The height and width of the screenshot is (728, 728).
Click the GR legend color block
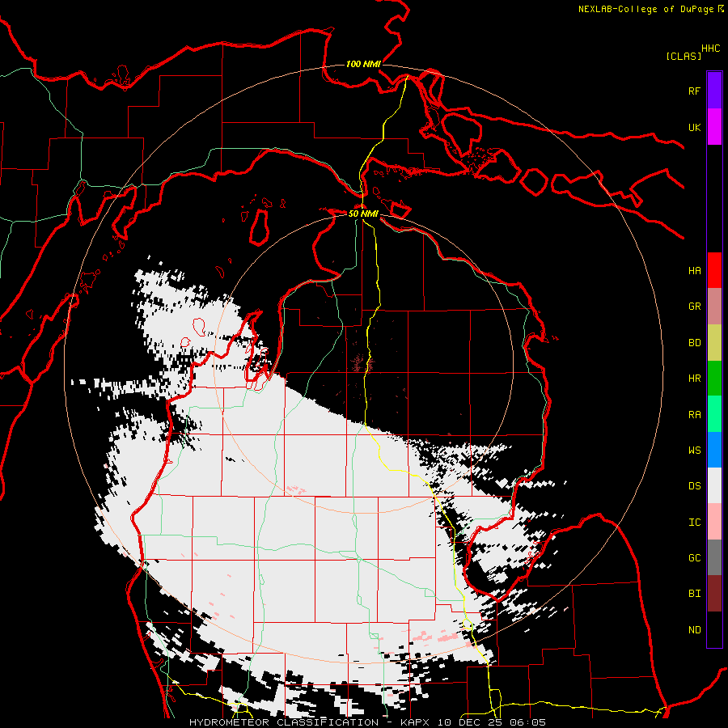pyautogui.click(x=714, y=306)
